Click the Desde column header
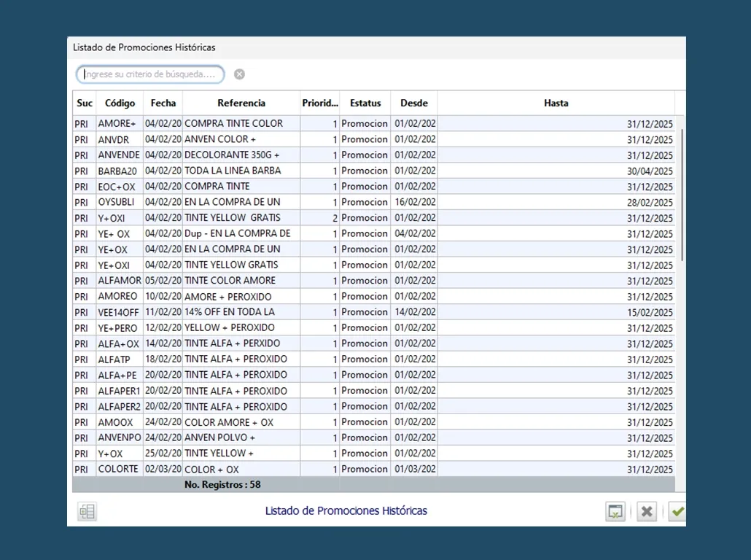 [414, 104]
